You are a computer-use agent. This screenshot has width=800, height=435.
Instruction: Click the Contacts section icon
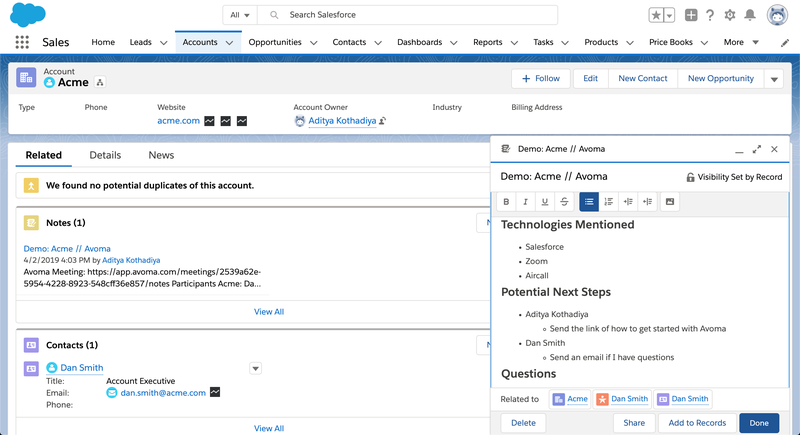coord(31,345)
